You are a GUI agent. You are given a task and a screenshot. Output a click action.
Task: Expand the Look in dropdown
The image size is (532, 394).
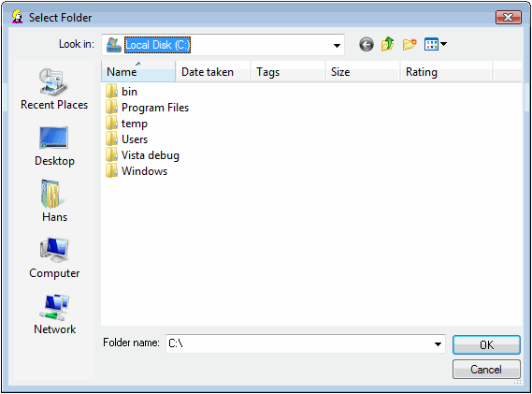(337, 45)
